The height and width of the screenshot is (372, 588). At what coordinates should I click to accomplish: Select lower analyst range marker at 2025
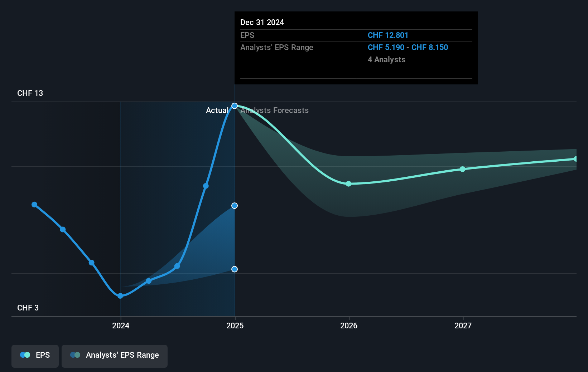[235, 269]
